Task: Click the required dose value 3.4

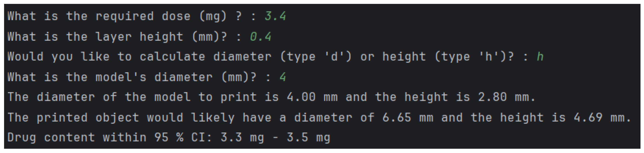Action: (275, 16)
